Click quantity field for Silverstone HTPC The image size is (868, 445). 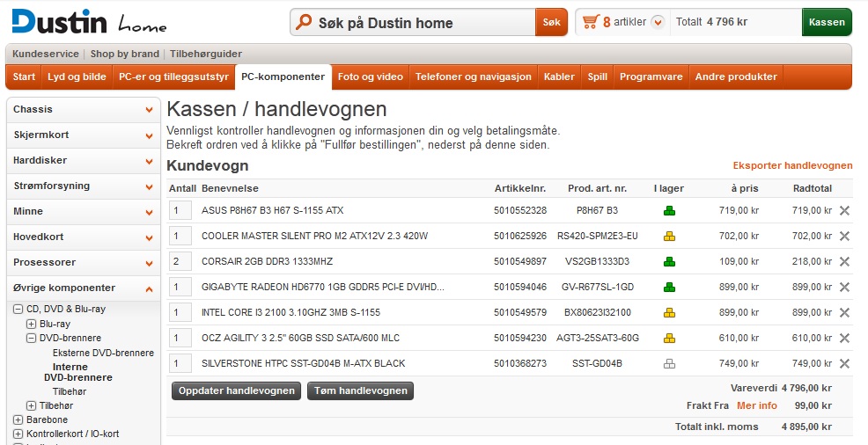pos(180,363)
